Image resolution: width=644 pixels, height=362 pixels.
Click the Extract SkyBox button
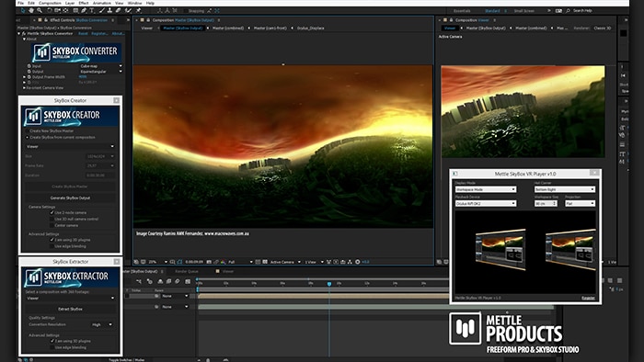[70, 309]
